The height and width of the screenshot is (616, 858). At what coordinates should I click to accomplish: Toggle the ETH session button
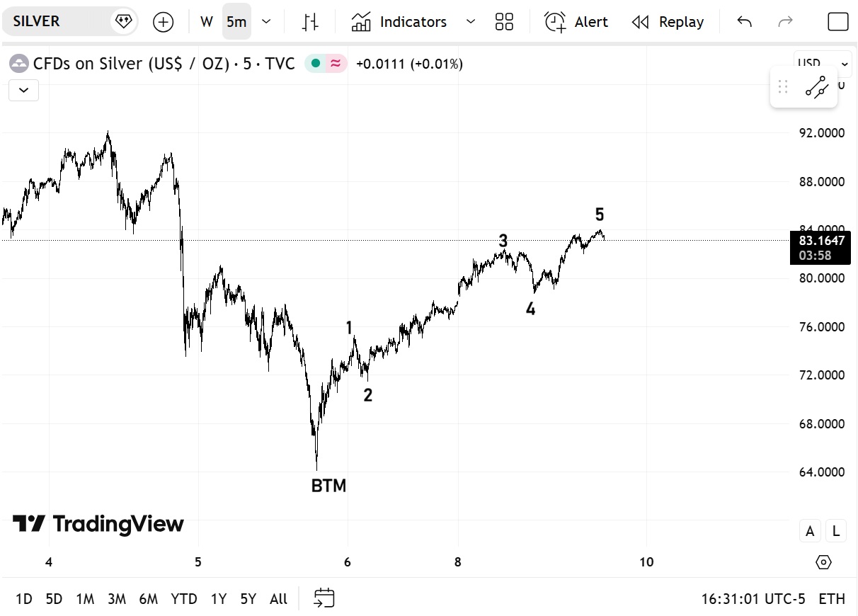(832, 599)
